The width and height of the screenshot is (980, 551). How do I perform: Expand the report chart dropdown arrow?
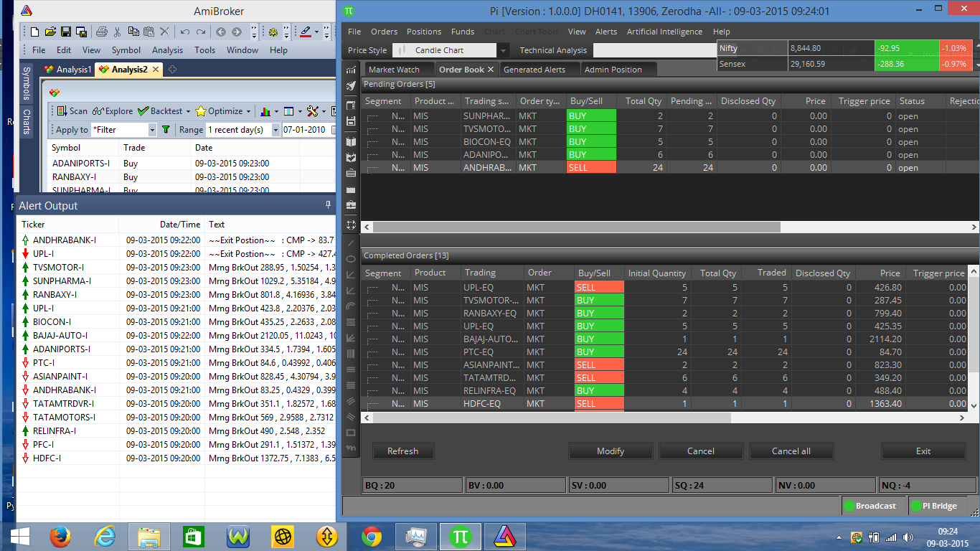(x=275, y=112)
